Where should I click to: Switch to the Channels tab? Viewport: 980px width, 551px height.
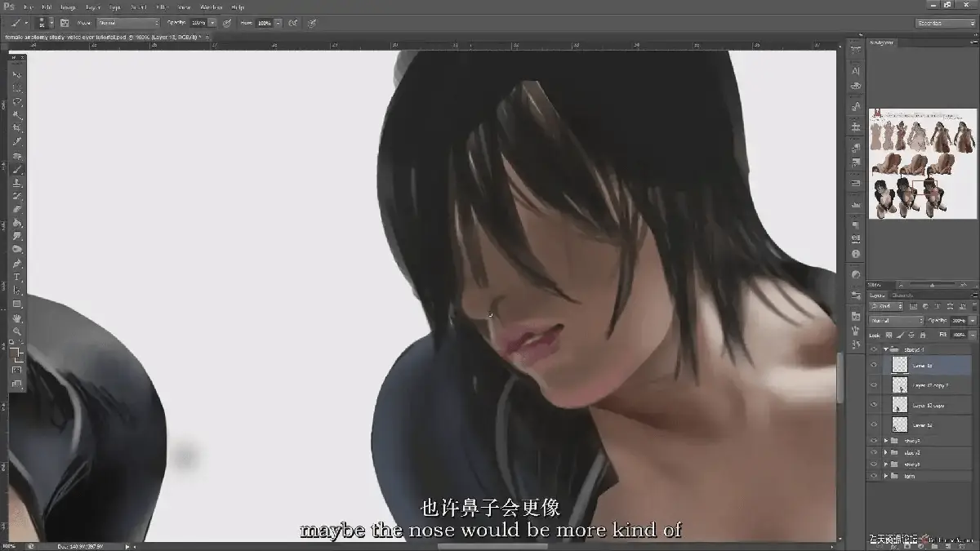[x=902, y=295]
